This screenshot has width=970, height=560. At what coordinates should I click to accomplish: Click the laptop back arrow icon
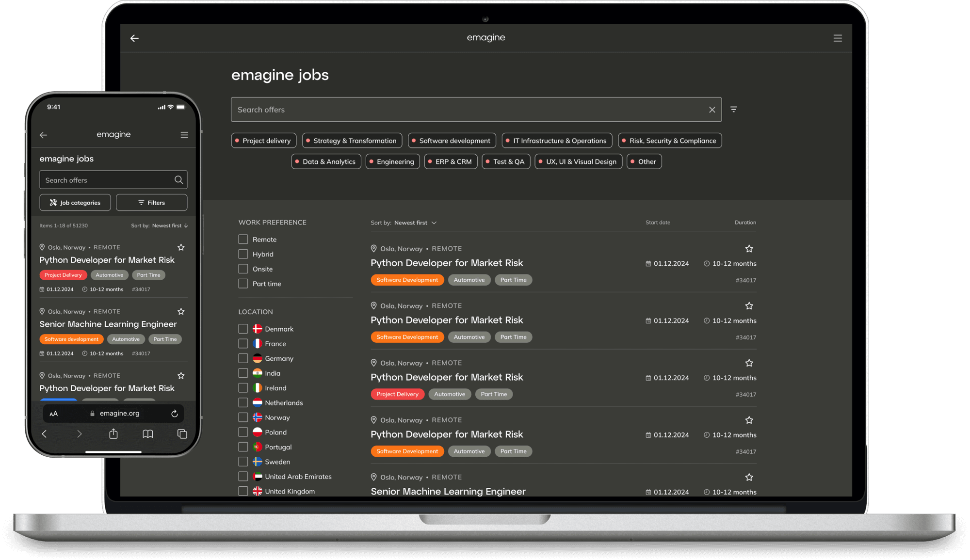[134, 38]
